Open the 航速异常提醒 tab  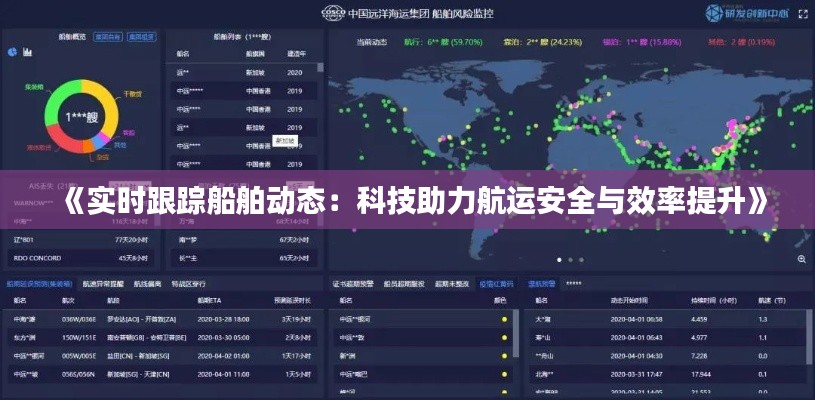pos(103,284)
